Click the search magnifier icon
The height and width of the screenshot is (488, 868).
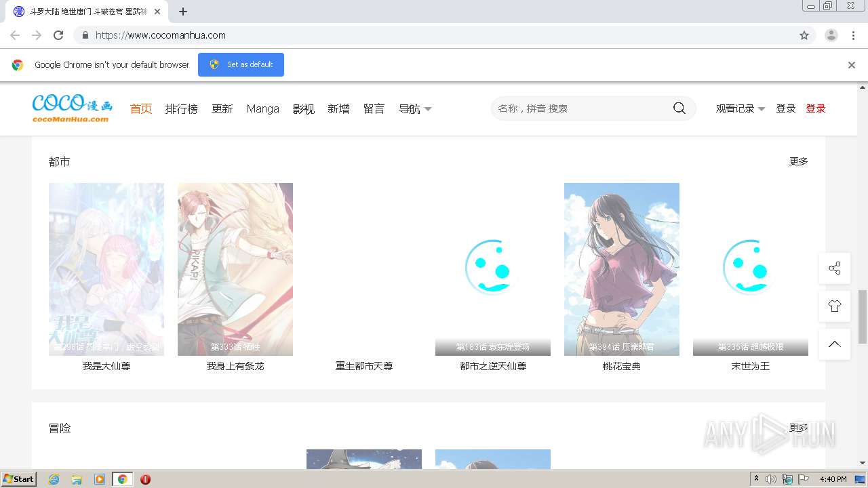679,108
